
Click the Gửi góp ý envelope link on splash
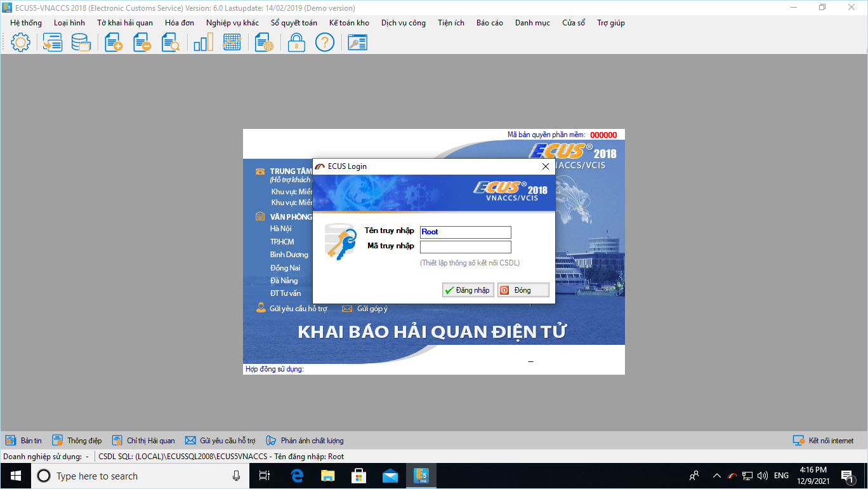click(365, 309)
